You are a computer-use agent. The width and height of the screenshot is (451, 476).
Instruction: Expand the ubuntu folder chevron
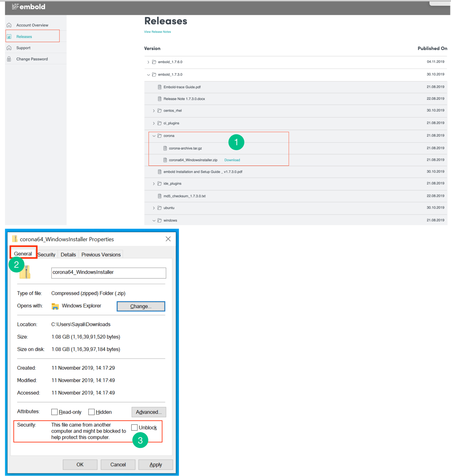point(154,208)
